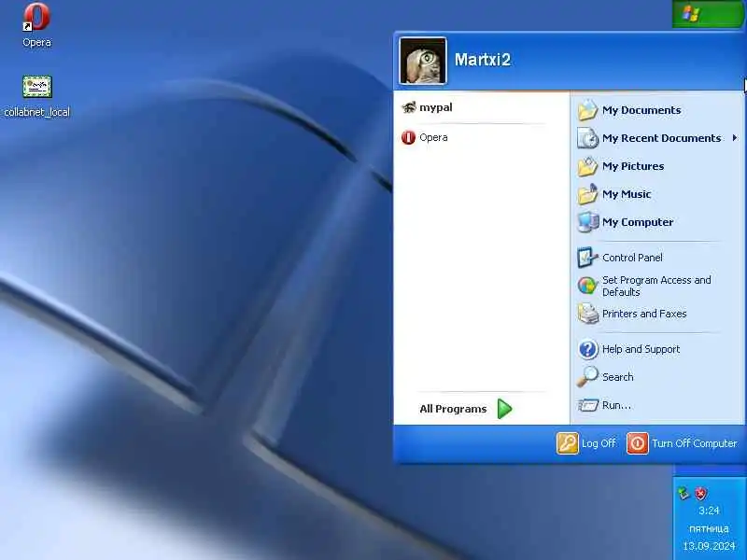Click the 3:24 clock in system tray

709,511
